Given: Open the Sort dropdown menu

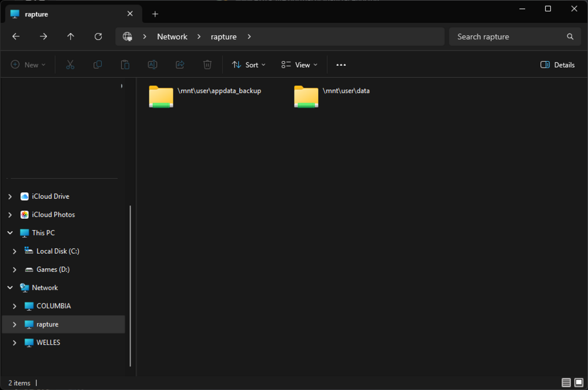Looking at the screenshot, I should (x=249, y=65).
